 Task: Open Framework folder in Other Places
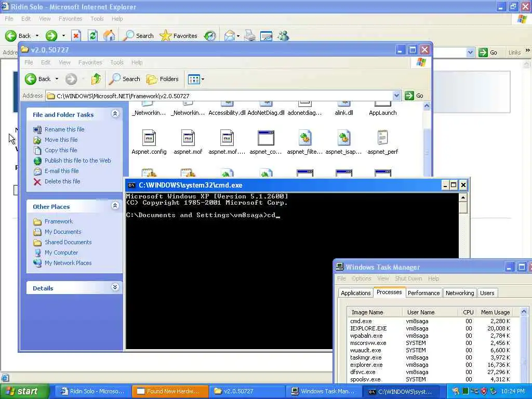point(59,221)
